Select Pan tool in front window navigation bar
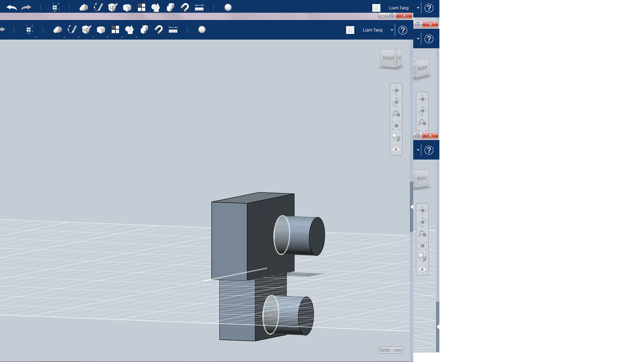Image resolution: width=644 pixels, height=362 pixels. click(396, 90)
